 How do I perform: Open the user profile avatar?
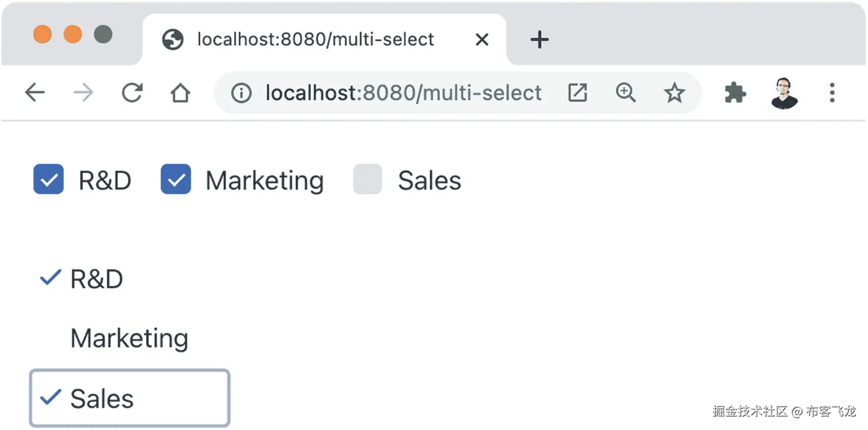click(x=784, y=93)
